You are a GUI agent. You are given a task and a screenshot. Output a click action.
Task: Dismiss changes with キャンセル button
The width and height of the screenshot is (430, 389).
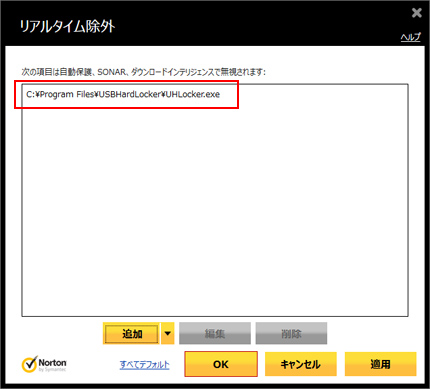pos(301,364)
